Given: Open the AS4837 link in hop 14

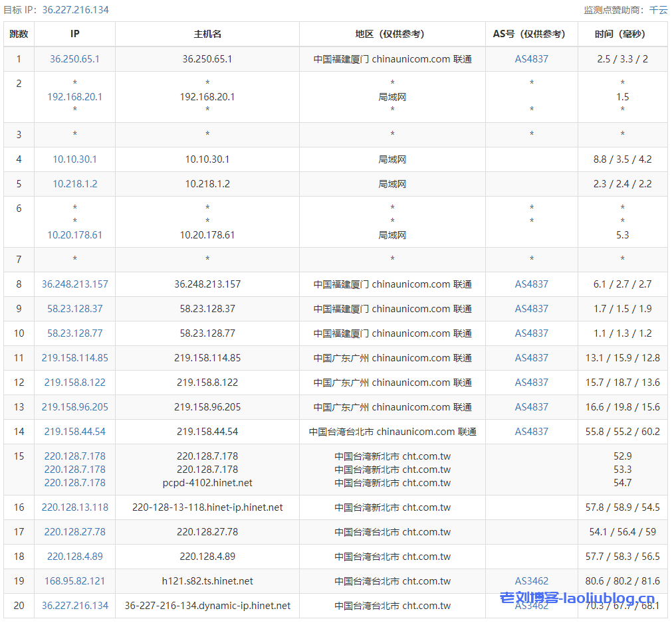Looking at the screenshot, I should (x=531, y=432).
